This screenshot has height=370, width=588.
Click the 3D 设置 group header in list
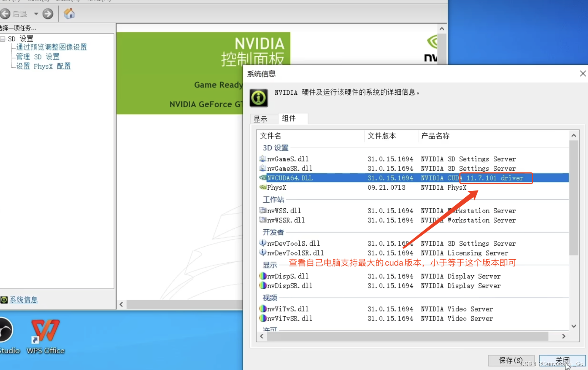click(275, 148)
